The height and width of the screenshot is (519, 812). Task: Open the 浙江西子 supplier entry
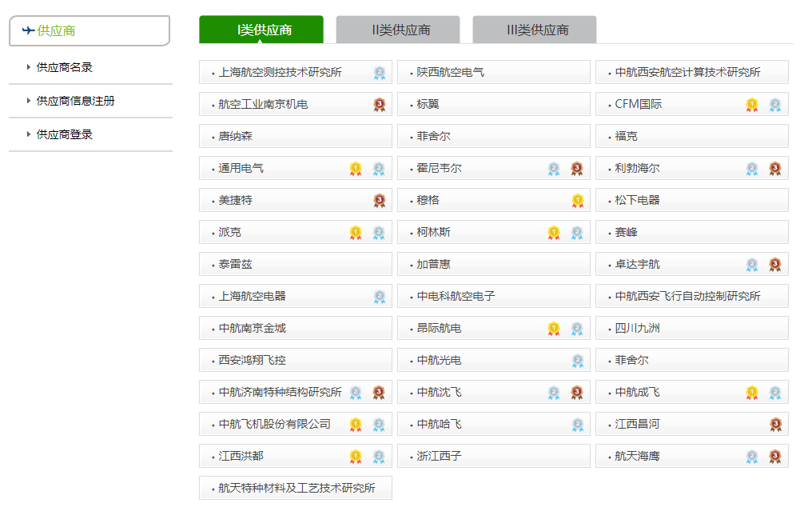tap(494, 457)
